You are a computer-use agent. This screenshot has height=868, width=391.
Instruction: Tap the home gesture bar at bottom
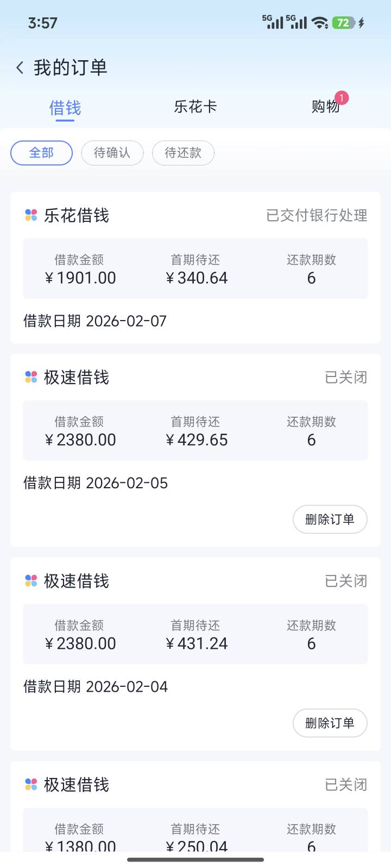tap(195, 860)
